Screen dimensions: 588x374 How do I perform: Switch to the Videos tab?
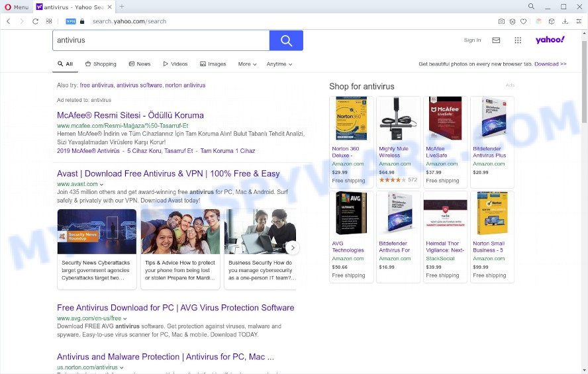(175, 64)
